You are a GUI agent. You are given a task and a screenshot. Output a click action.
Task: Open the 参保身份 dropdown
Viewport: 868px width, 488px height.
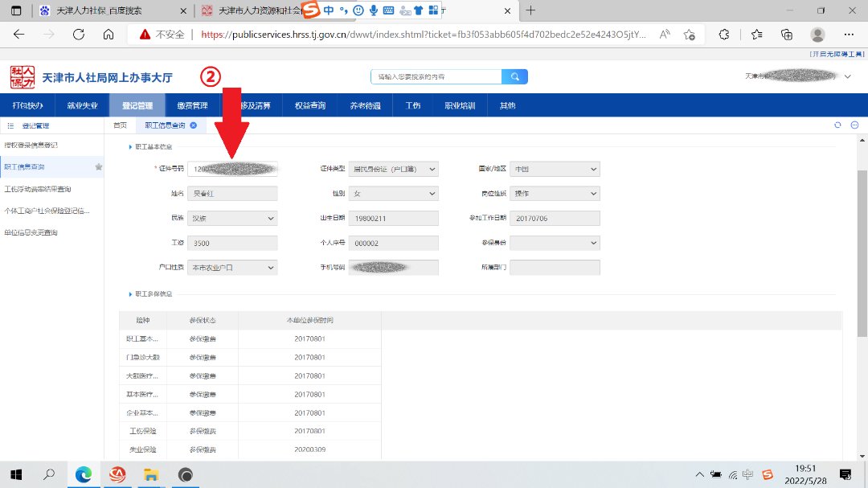point(555,243)
